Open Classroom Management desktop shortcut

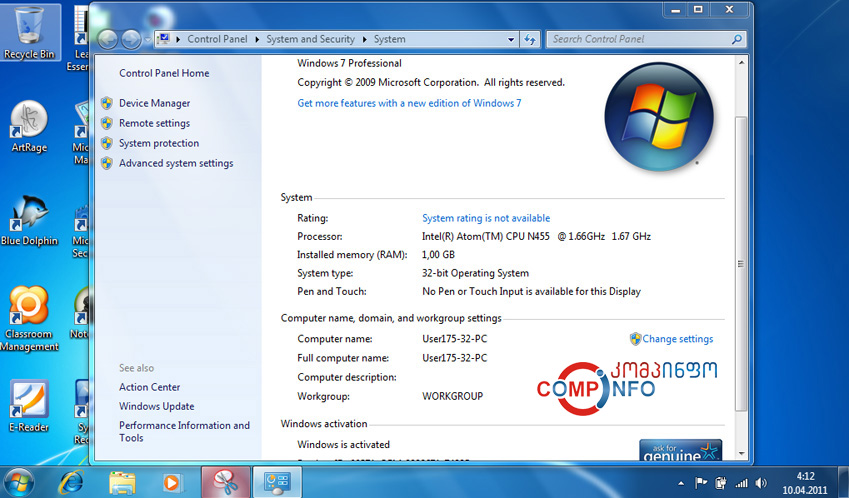[x=29, y=319]
